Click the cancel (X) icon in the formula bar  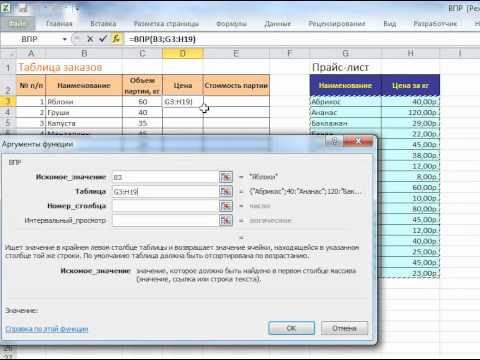click(x=90, y=39)
